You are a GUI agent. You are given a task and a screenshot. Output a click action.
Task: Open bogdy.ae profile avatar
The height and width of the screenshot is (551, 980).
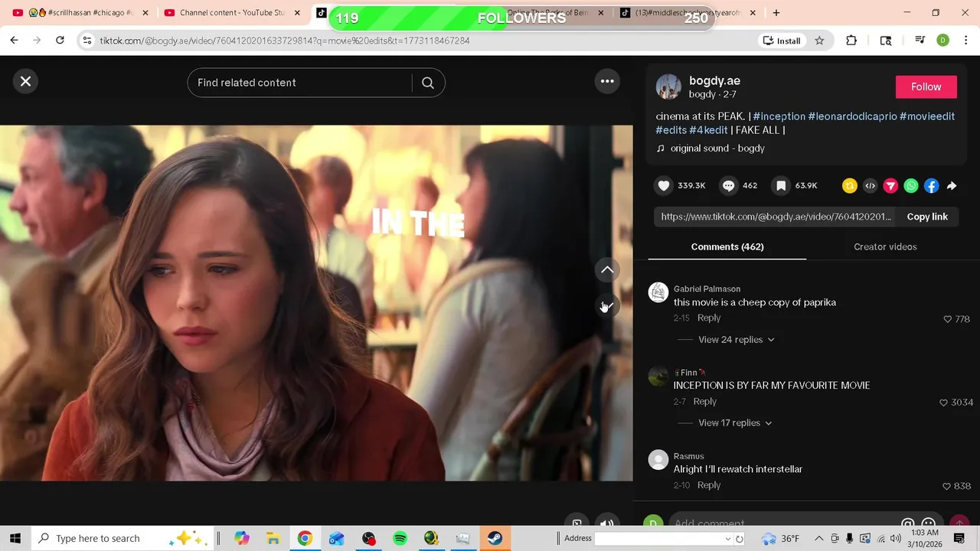[668, 87]
